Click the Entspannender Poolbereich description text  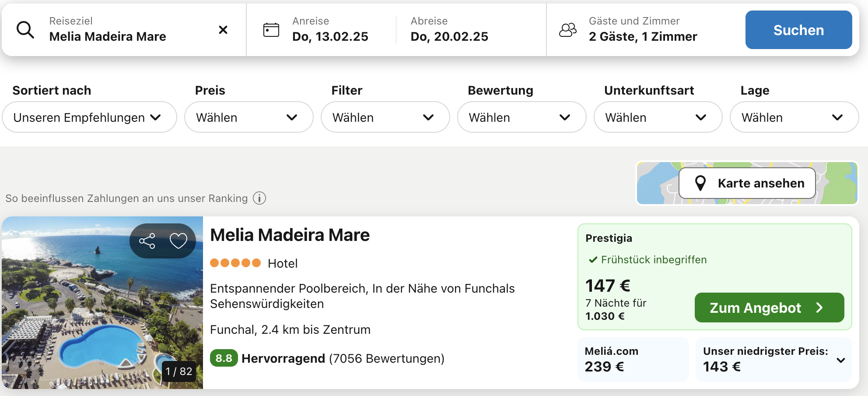pyautogui.click(x=362, y=296)
